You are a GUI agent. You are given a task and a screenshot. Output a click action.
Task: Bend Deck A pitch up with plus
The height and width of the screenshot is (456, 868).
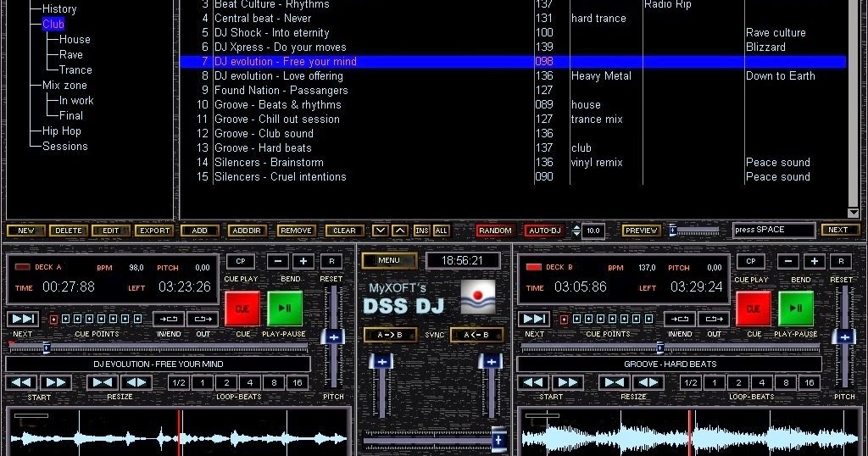(303, 261)
